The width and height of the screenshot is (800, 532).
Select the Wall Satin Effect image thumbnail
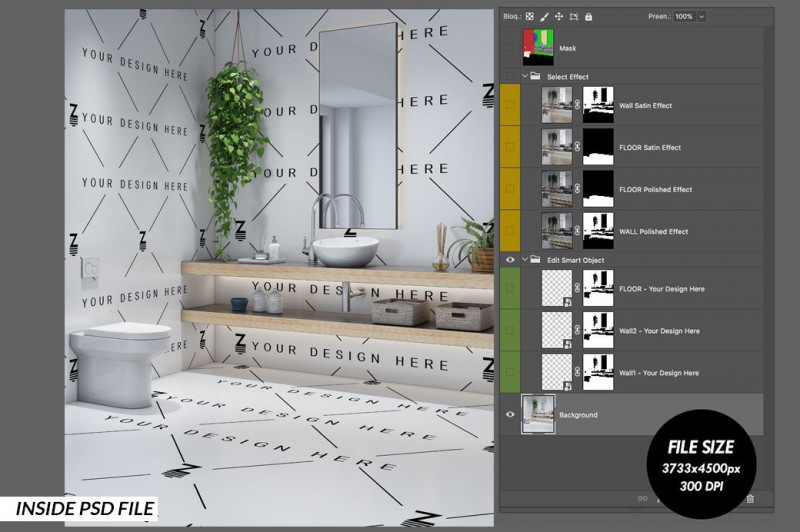tap(557, 105)
